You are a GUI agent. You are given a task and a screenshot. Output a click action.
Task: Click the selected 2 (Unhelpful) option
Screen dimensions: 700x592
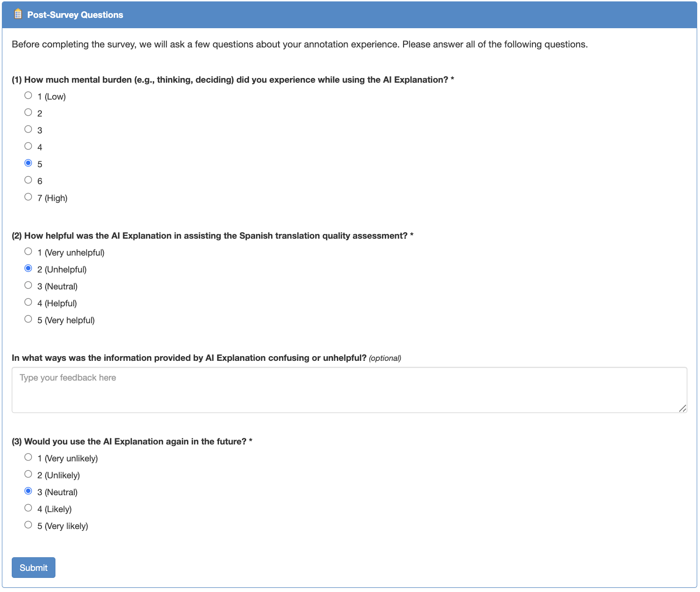tap(28, 269)
